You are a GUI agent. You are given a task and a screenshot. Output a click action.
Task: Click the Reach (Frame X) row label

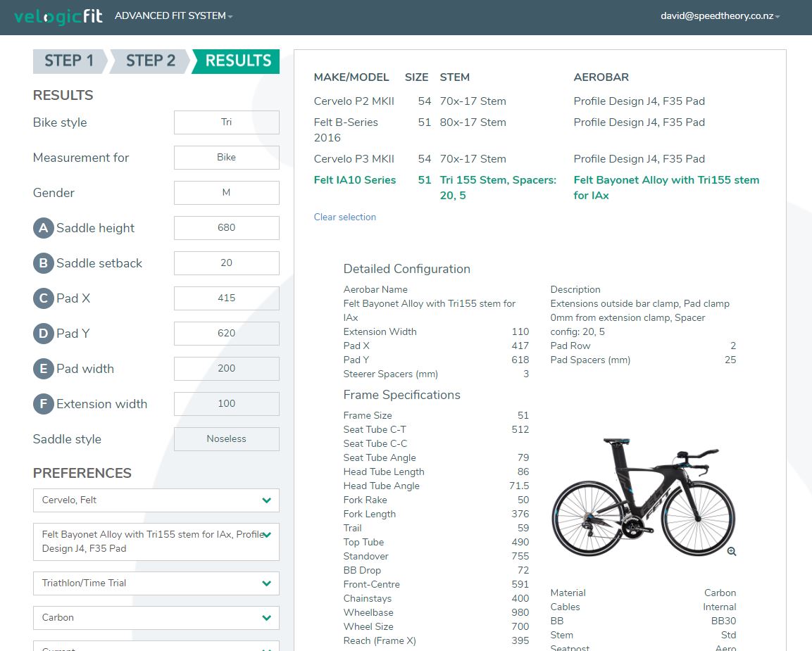[x=379, y=640]
